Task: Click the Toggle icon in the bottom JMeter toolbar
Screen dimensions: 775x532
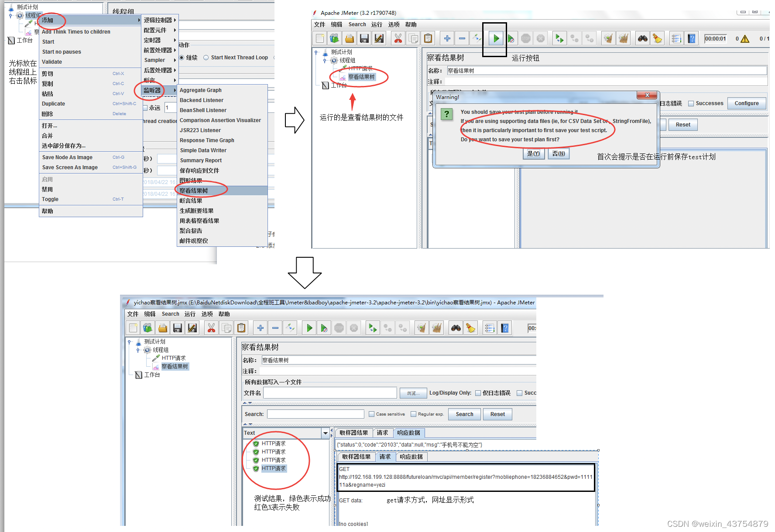Action: coord(290,328)
